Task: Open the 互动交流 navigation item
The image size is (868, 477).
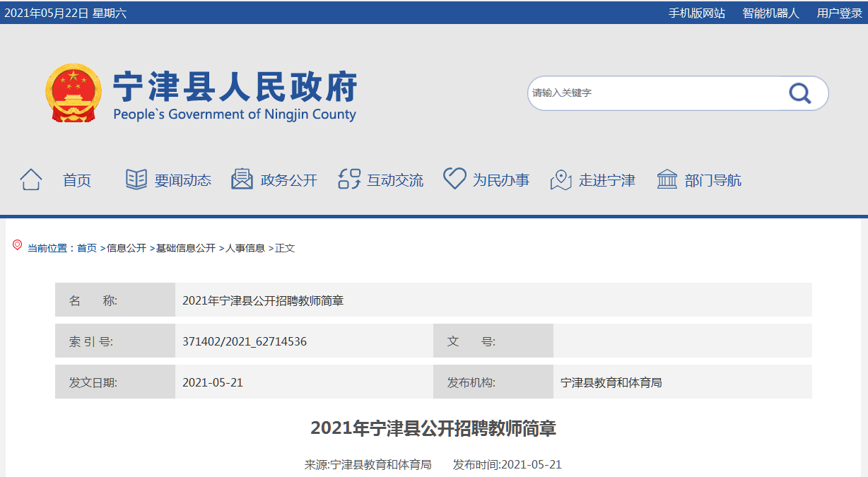Action: point(395,180)
